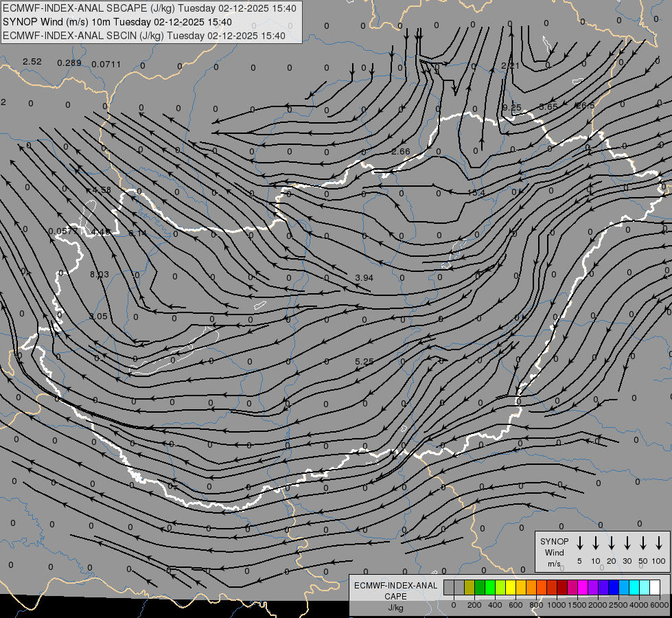The image size is (672, 618).
Task: Select the pale cyan CAPE swatch
Action: pyautogui.click(x=644, y=587)
